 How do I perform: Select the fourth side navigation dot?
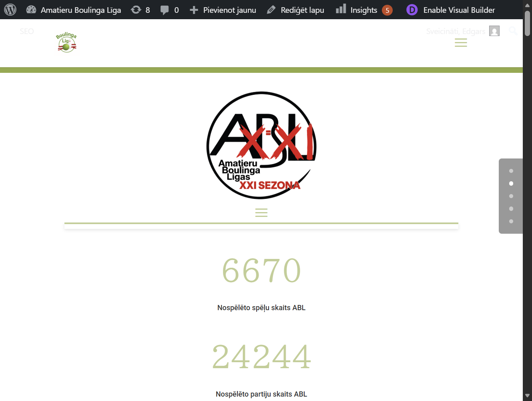point(511,209)
